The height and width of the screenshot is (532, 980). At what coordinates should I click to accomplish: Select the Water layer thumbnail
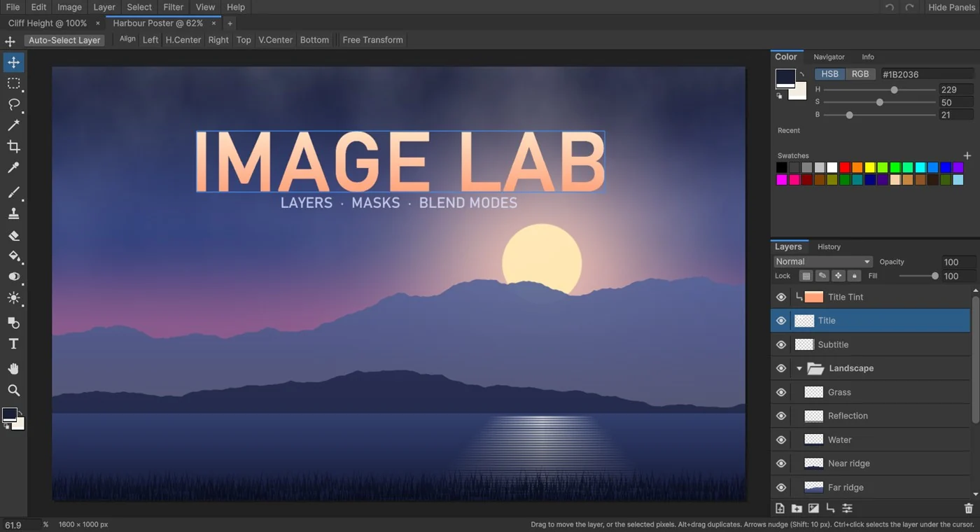coord(813,440)
